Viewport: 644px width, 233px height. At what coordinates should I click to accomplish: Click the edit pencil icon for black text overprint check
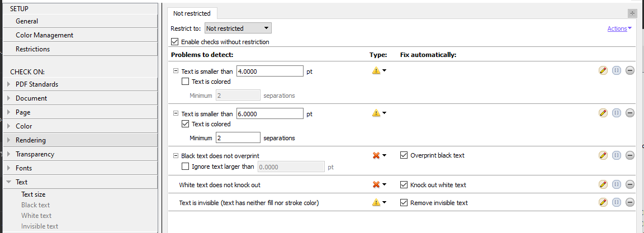(x=603, y=155)
